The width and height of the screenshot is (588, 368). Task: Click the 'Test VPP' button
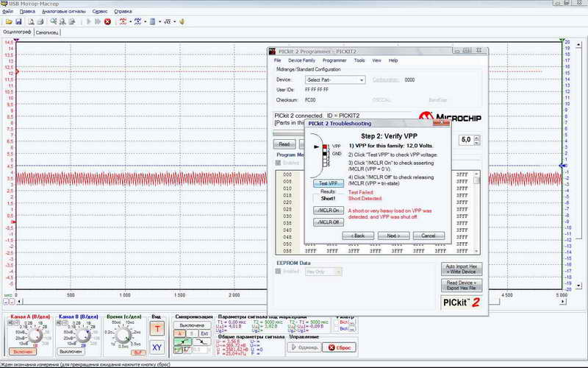click(x=329, y=183)
